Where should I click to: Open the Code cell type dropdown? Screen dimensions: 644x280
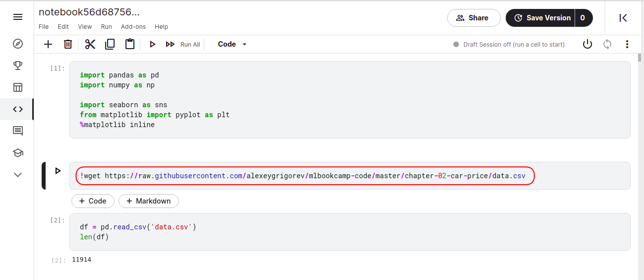point(232,44)
